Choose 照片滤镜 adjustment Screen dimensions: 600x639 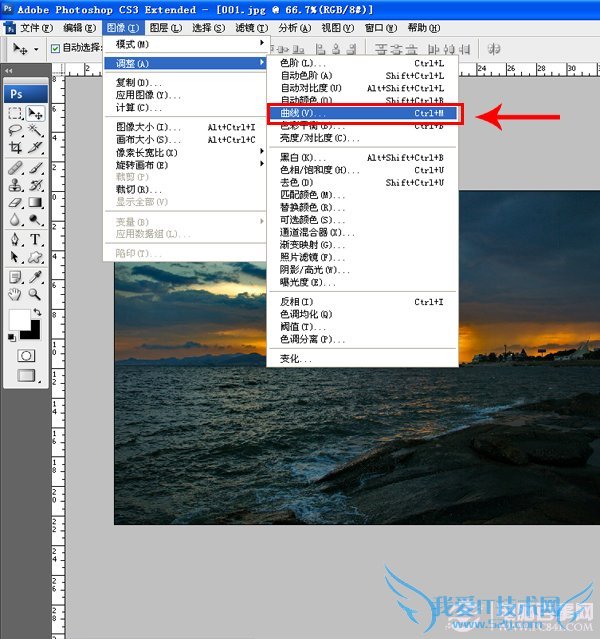(x=362, y=257)
